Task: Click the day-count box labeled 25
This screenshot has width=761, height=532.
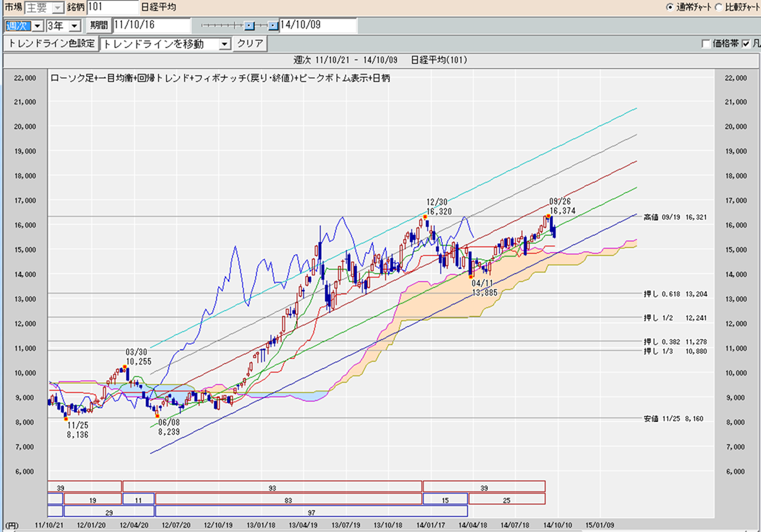Action: [x=506, y=499]
